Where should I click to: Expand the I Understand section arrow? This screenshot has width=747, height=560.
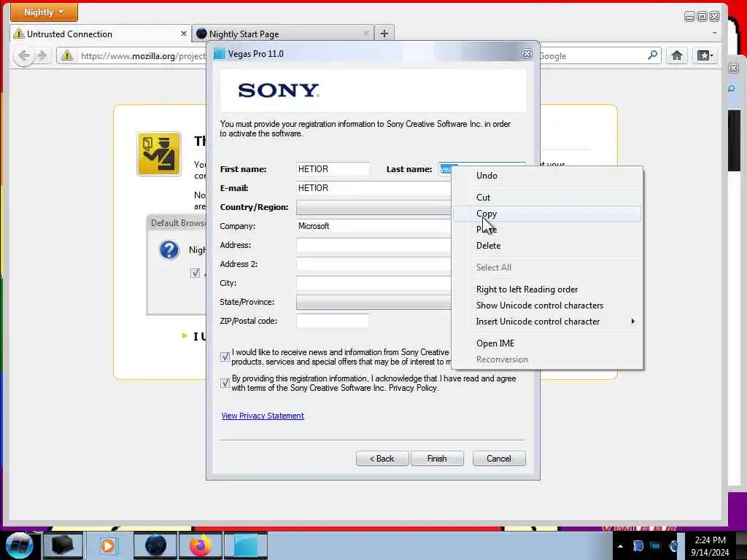tap(185, 336)
